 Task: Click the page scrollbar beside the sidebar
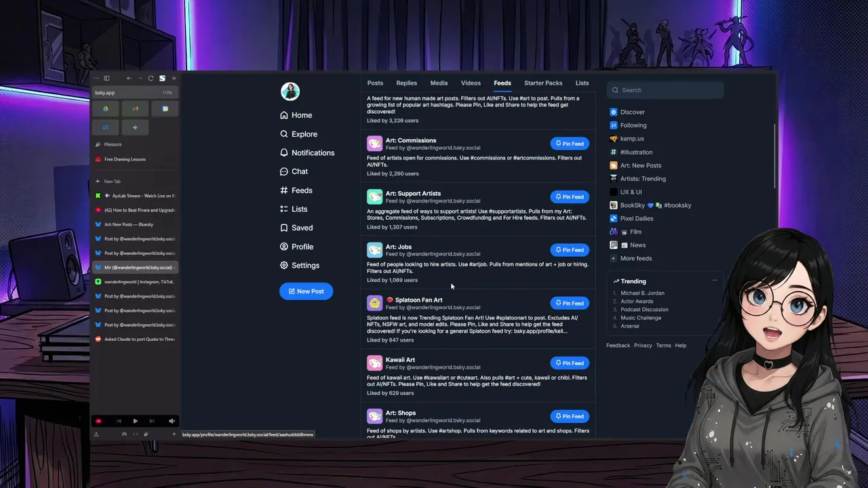click(x=774, y=156)
